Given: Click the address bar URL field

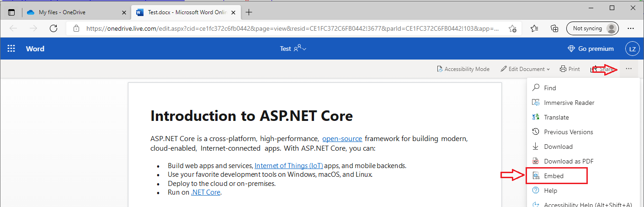Looking at the screenshot, I should 293,28.
